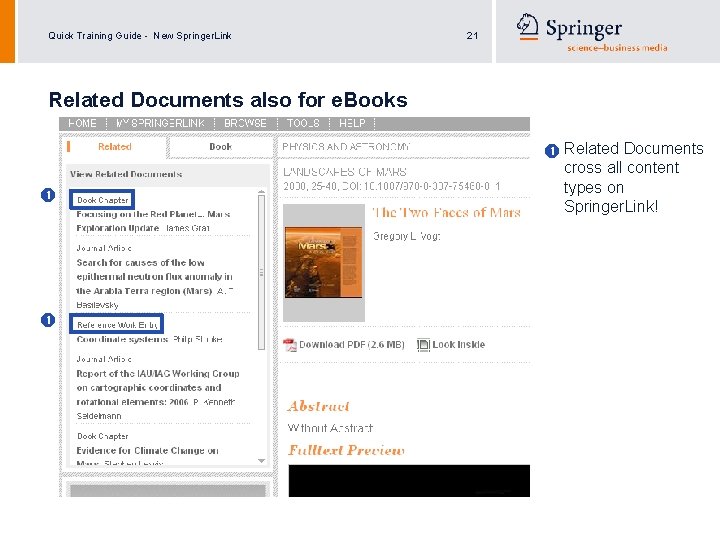This screenshot has height=540, width=720.
Task: Click Without Abstract text
Action: [330, 428]
